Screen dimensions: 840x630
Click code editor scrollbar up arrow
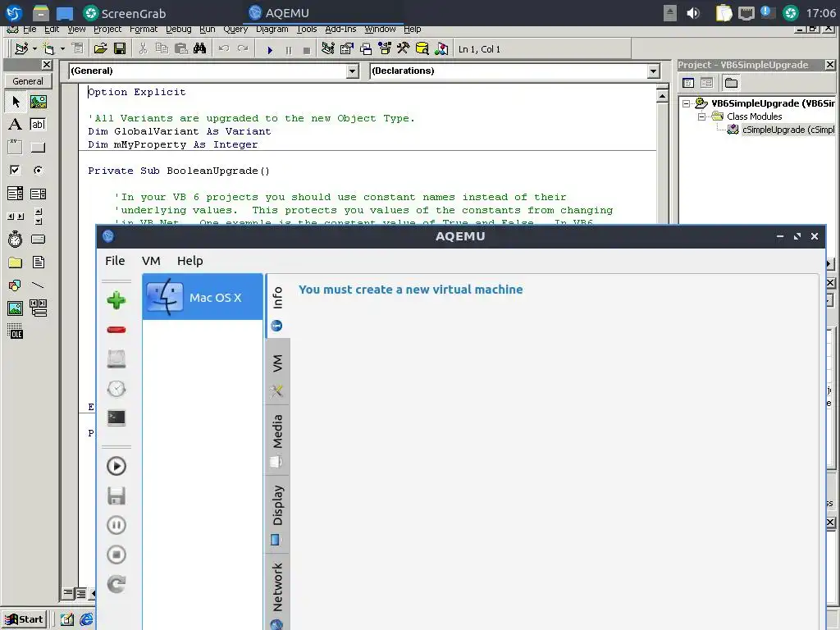click(x=662, y=97)
